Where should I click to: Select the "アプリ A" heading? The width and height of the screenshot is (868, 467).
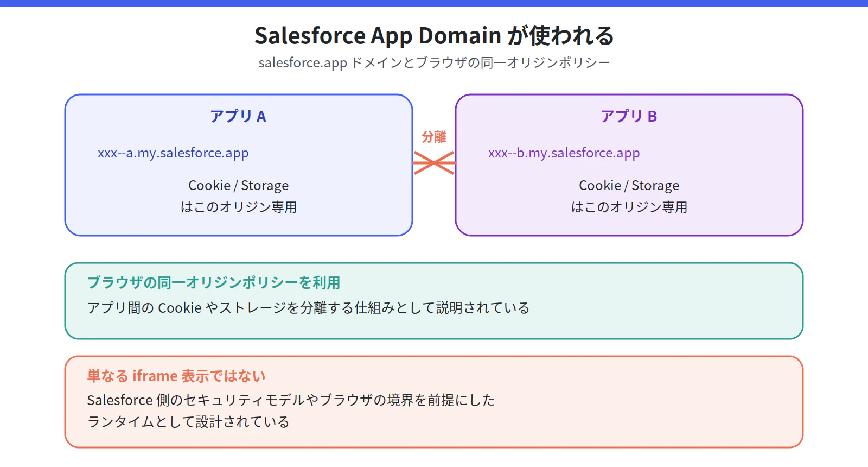click(x=238, y=116)
